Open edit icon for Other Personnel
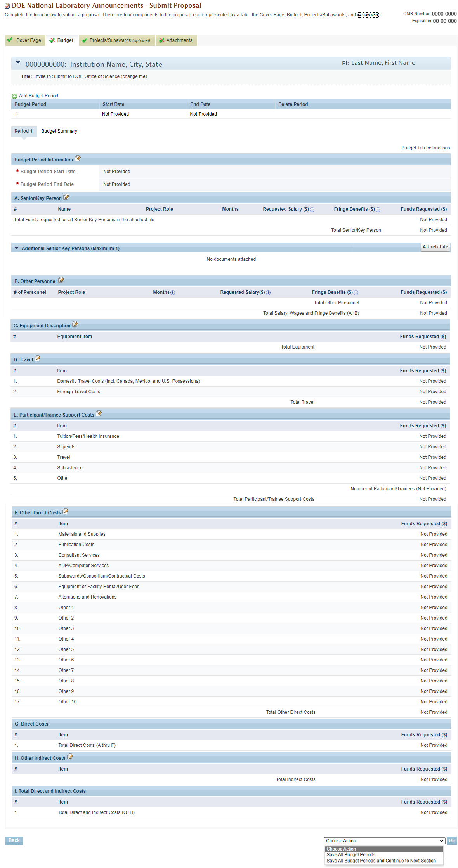458x868 pixels. [61, 280]
